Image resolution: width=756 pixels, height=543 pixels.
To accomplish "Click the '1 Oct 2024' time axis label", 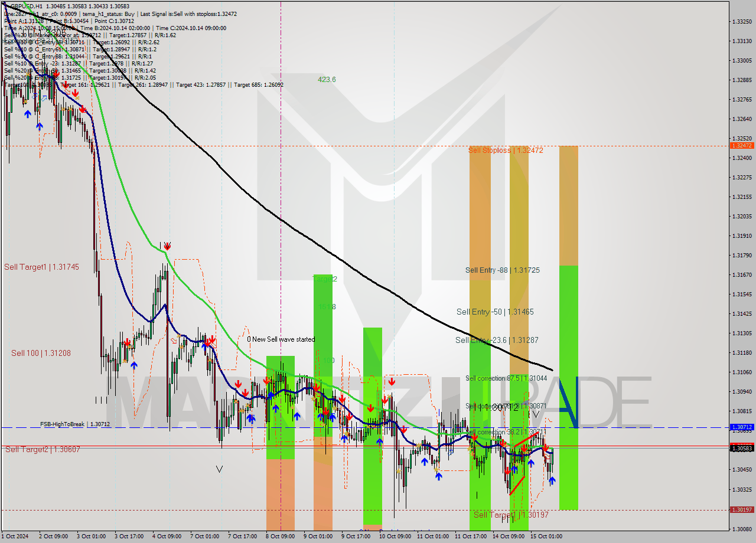I will coord(15,537).
